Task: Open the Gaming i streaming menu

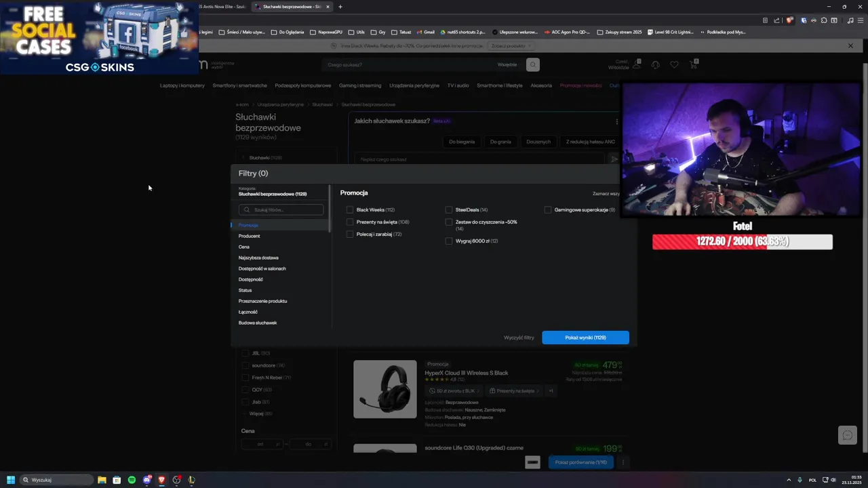Action: 360,86
